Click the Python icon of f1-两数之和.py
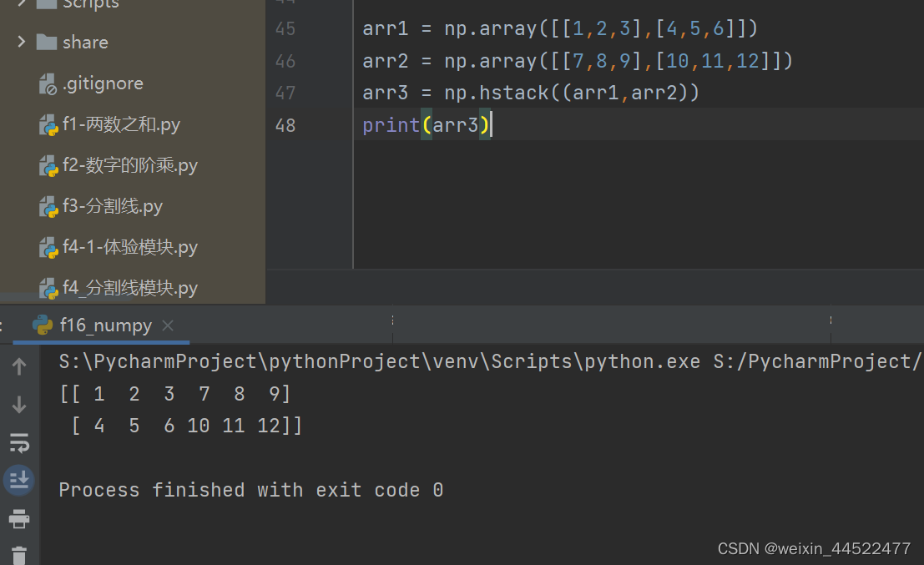Image resolution: width=924 pixels, height=565 pixels. coord(48,124)
